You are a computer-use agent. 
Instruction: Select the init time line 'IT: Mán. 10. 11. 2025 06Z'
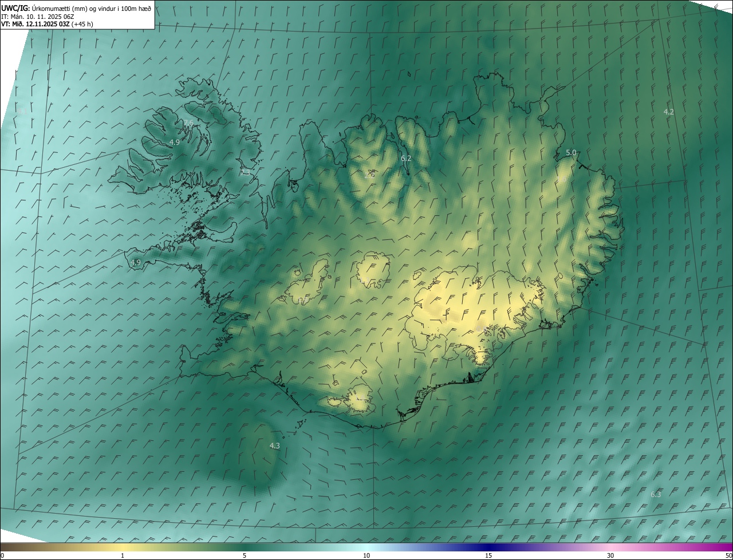37,16
